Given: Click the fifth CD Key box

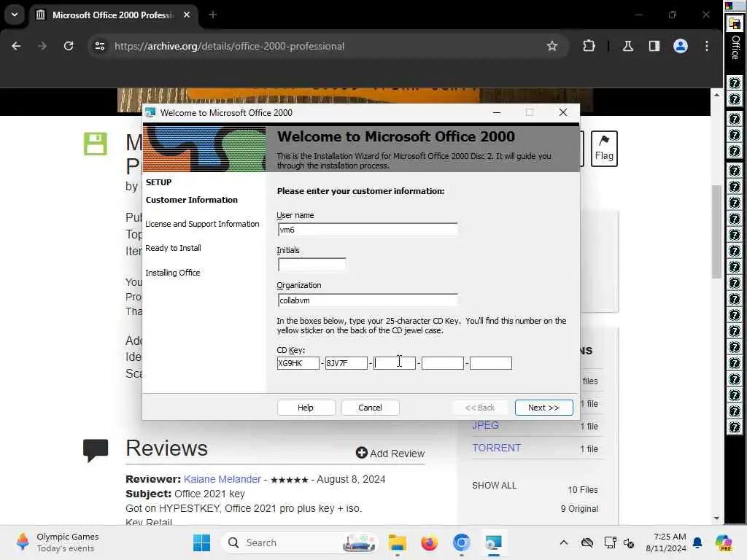Looking at the screenshot, I should 491,363.
